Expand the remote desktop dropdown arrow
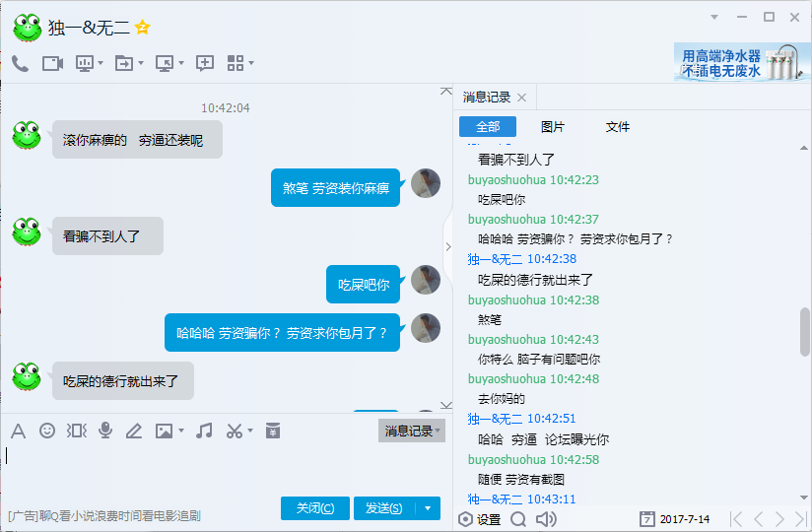The image size is (812, 532). click(181, 63)
